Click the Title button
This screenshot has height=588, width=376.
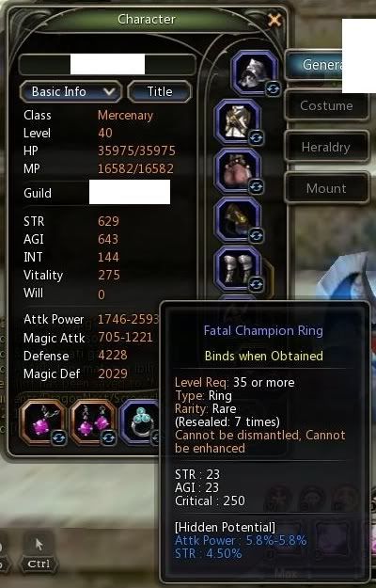coord(160,91)
